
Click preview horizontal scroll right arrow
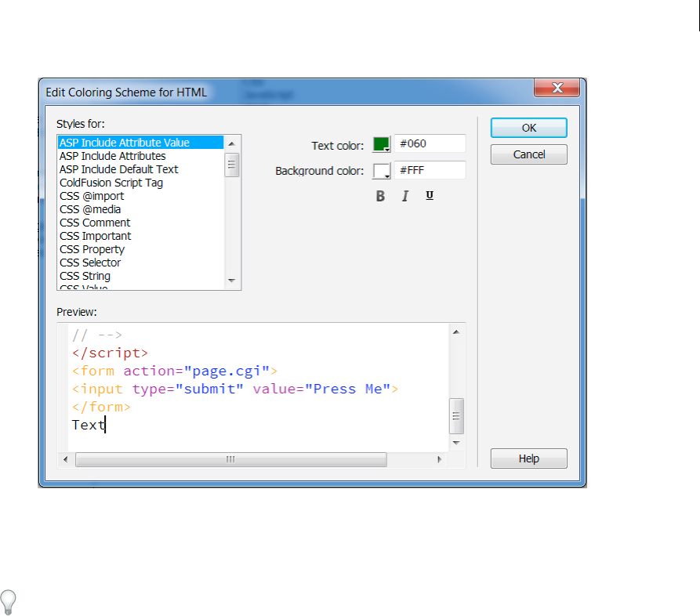(439, 459)
